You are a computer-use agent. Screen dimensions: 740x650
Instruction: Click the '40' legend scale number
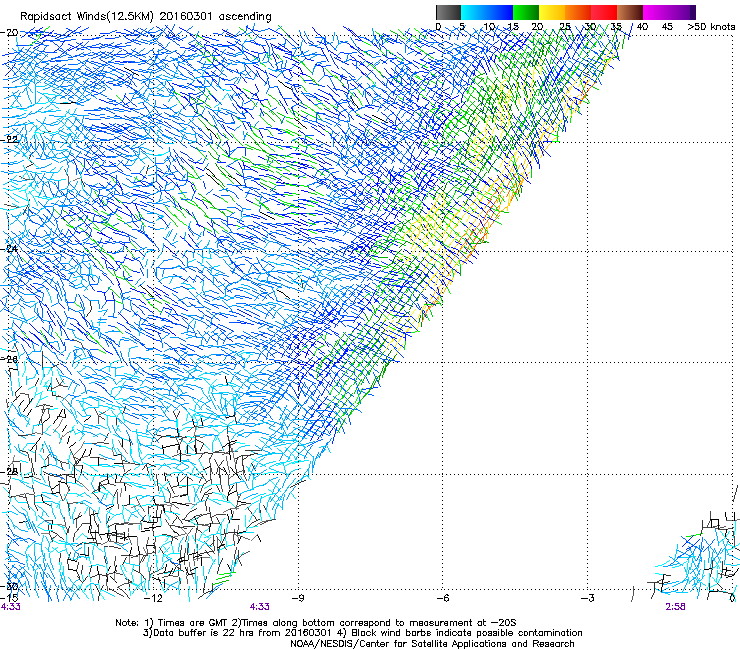[x=642, y=26]
